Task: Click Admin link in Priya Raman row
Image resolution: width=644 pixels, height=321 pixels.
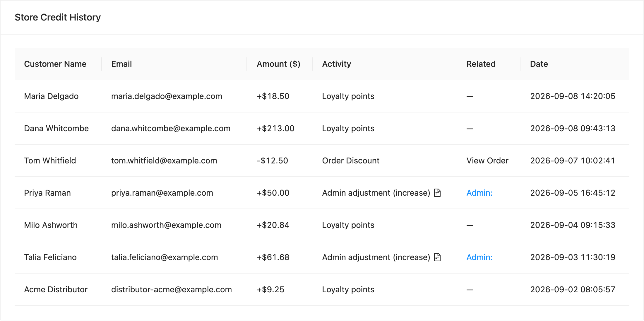Action: tap(479, 193)
